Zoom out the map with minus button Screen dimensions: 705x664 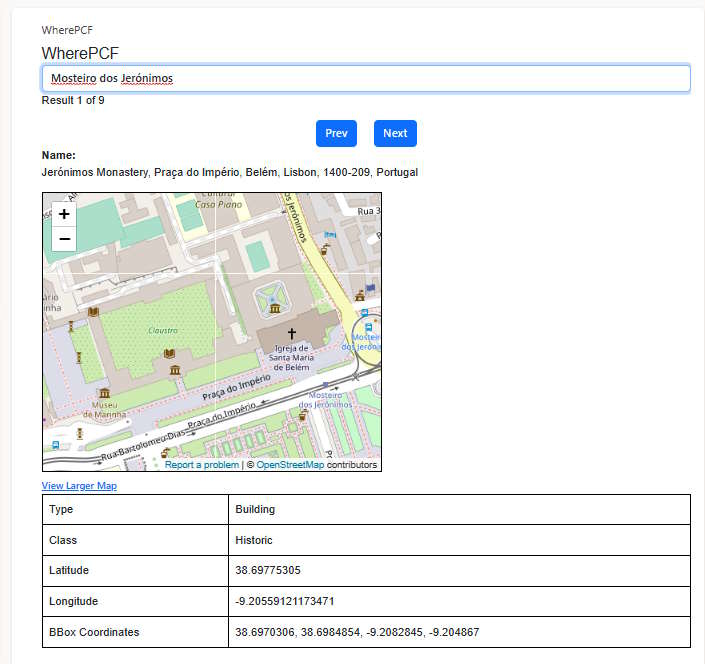click(x=64, y=239)
